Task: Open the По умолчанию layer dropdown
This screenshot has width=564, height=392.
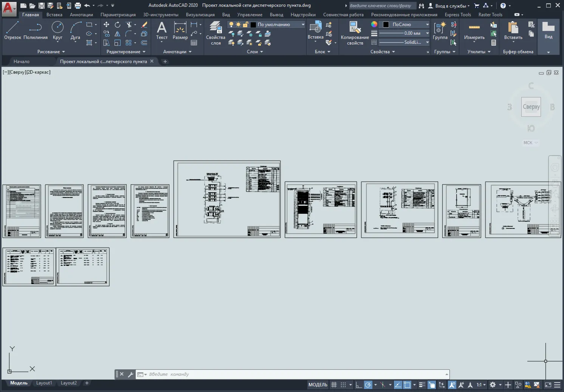Action: point(277,25)
